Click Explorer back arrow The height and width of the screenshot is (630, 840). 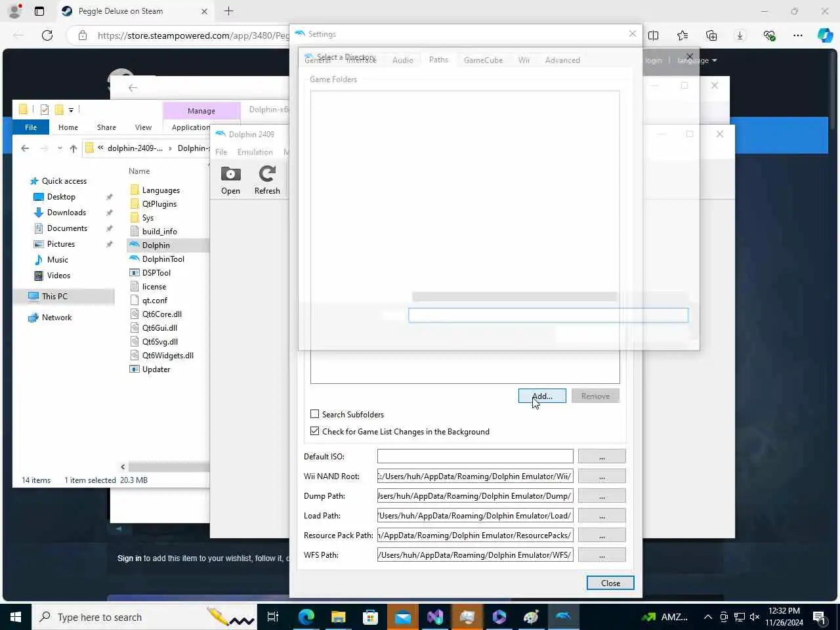[25, 148]
